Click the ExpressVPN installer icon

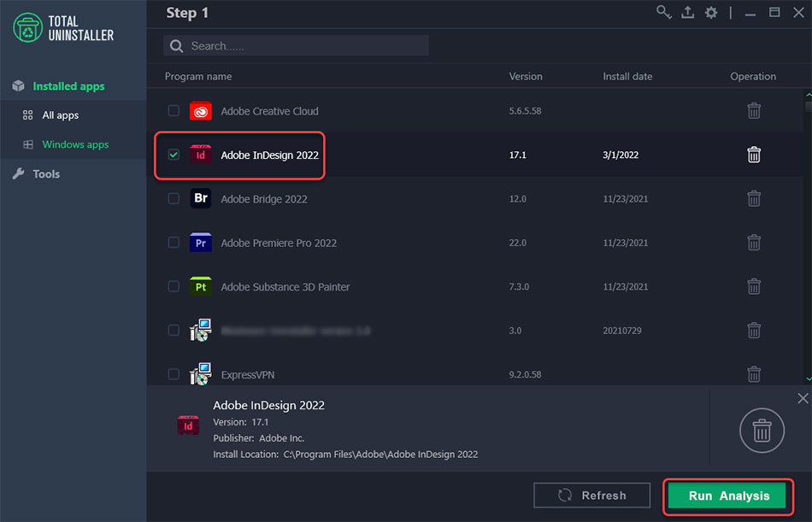tap(200, 374)
